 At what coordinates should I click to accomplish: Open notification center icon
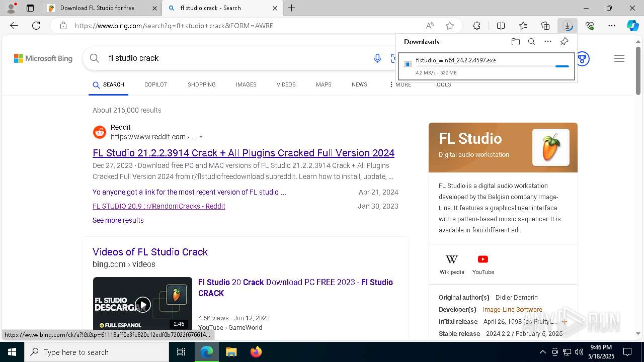[x=627, y=352]
